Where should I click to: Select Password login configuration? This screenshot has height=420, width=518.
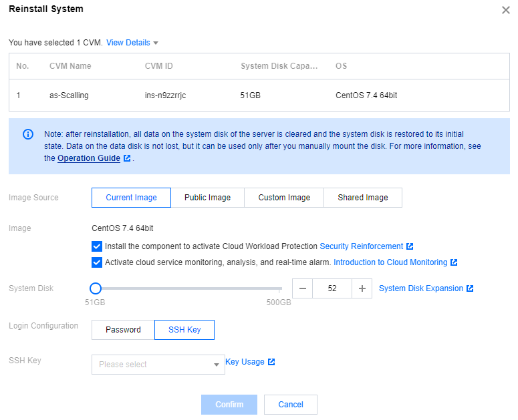[x=123, y=330]
